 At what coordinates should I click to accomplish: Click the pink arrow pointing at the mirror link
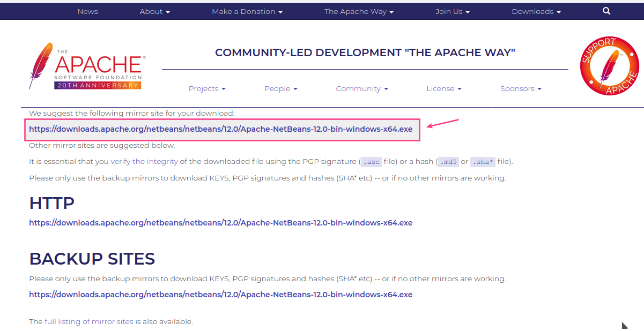(442, 124)
